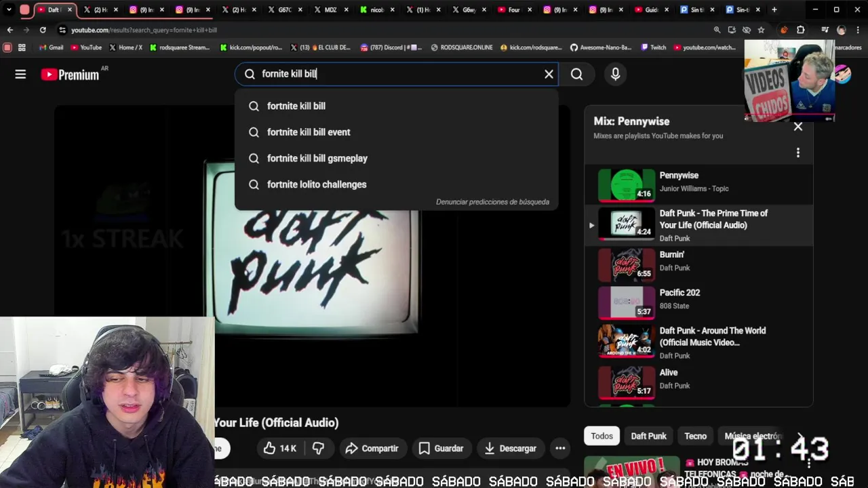Click the crossed-eye tracking protection icon
This screenshot has width=868, height=488.
tap(747, 30)
